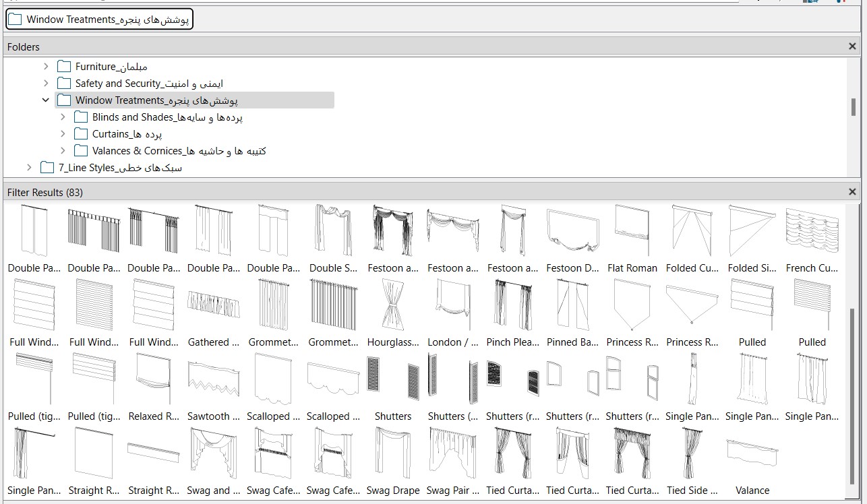Viewport: 867px width, 504px height.
Task: Expand the Blinds and Shades folder
Action: 63,117
